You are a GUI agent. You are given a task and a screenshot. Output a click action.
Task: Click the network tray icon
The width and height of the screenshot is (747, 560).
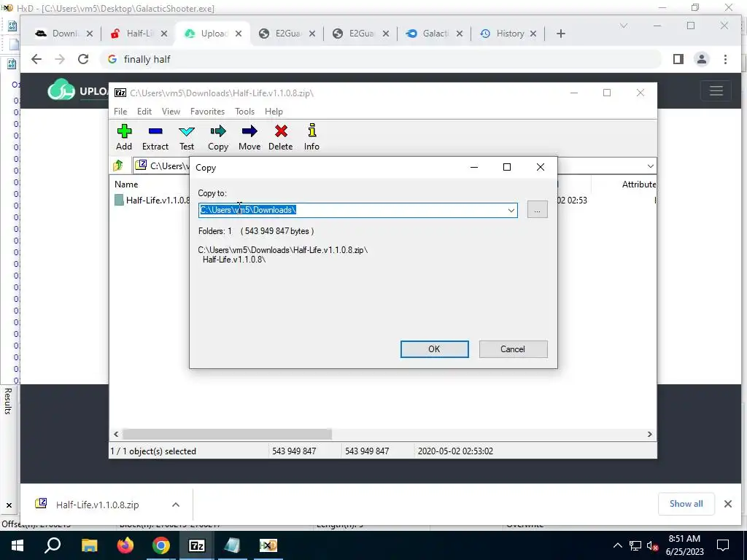pos(635,545)
